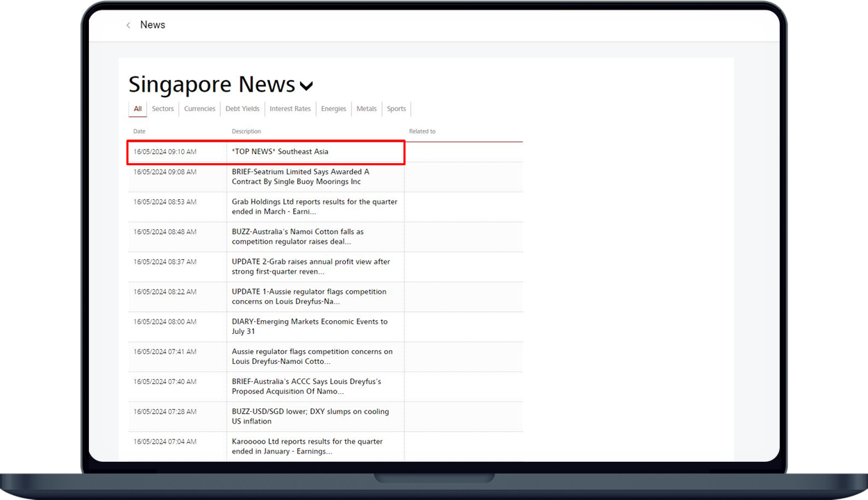Open DIARY-Emerging Markets Economic Events story

point(310,326)
